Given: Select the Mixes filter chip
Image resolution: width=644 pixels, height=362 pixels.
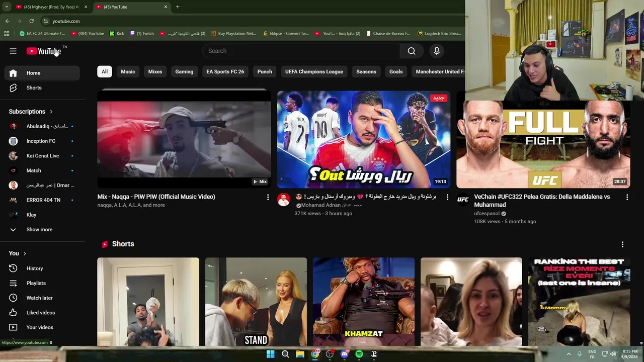Looking at the screenshot, I should (x=155, y=71).
